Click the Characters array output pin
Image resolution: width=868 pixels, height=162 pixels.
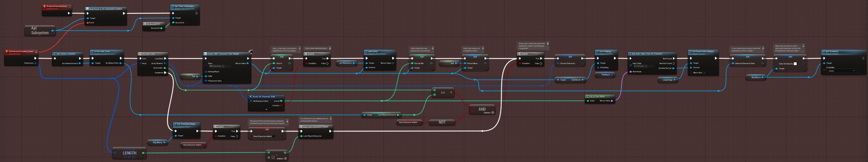pyautogui.click(x=35, y=63)
